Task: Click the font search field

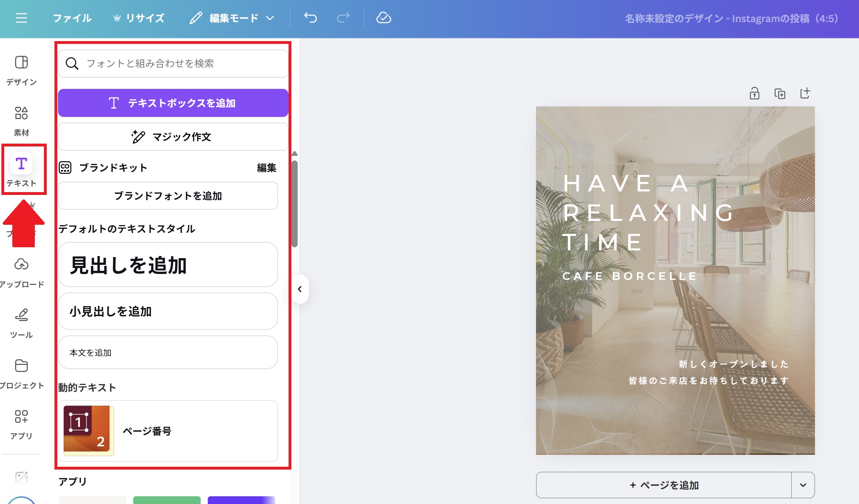Action: point(173,64)
